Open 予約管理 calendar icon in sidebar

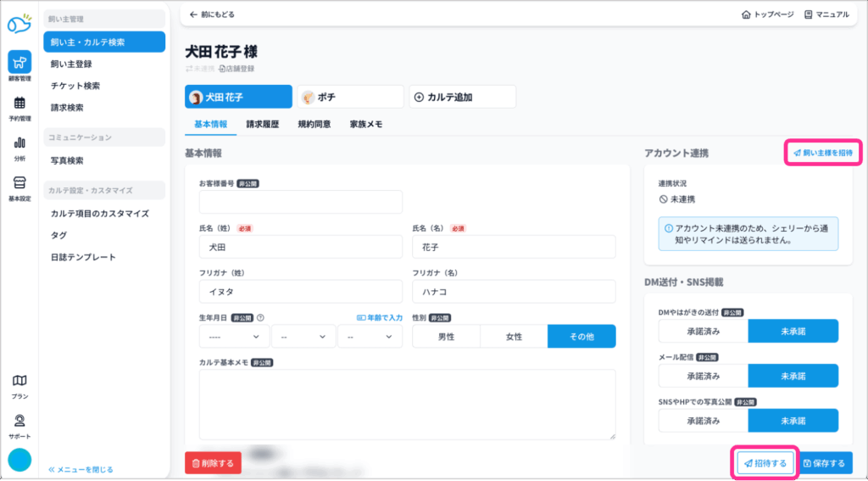pyautogui.click(x=19, y=103)
